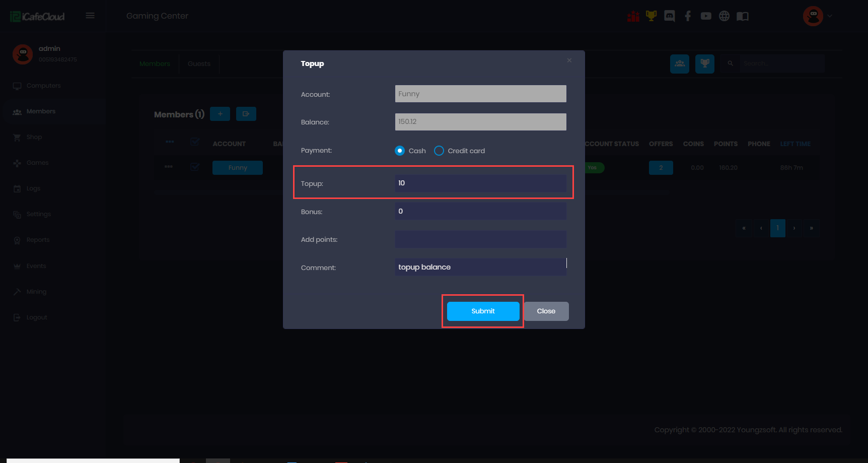This screenshot has height=463, width=868.
Task: Open the Discord chat icon
Action: (x=670, y=16)
